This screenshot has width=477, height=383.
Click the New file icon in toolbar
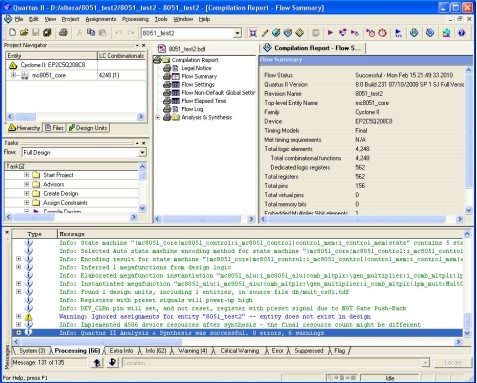click(x=12, y=33)
